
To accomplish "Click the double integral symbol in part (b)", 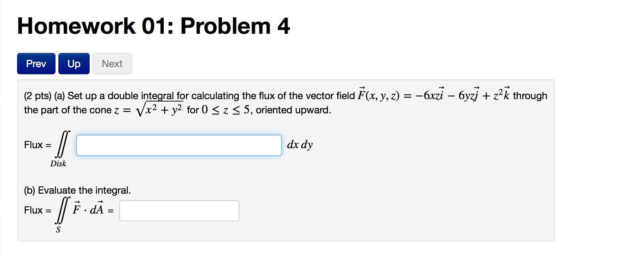I will (63, 210).
